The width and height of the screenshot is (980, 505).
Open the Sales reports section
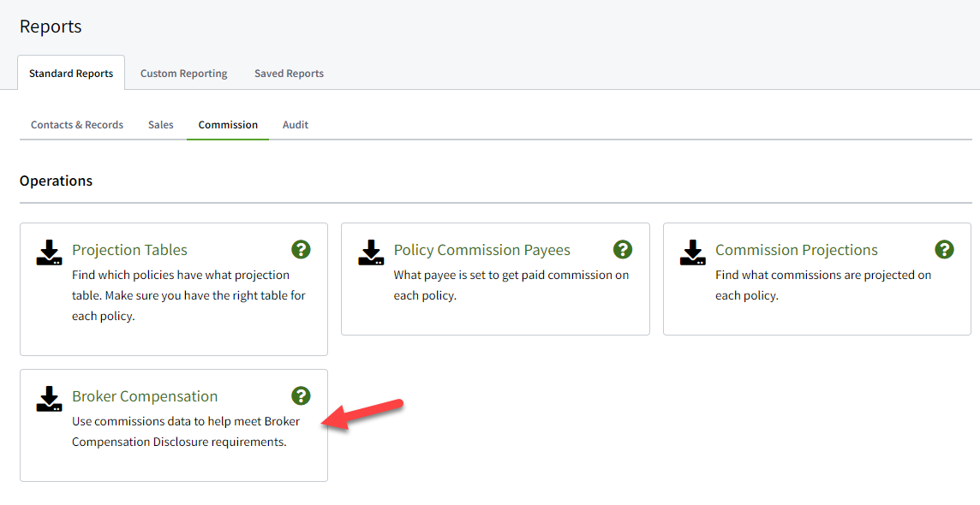(160, 124)
